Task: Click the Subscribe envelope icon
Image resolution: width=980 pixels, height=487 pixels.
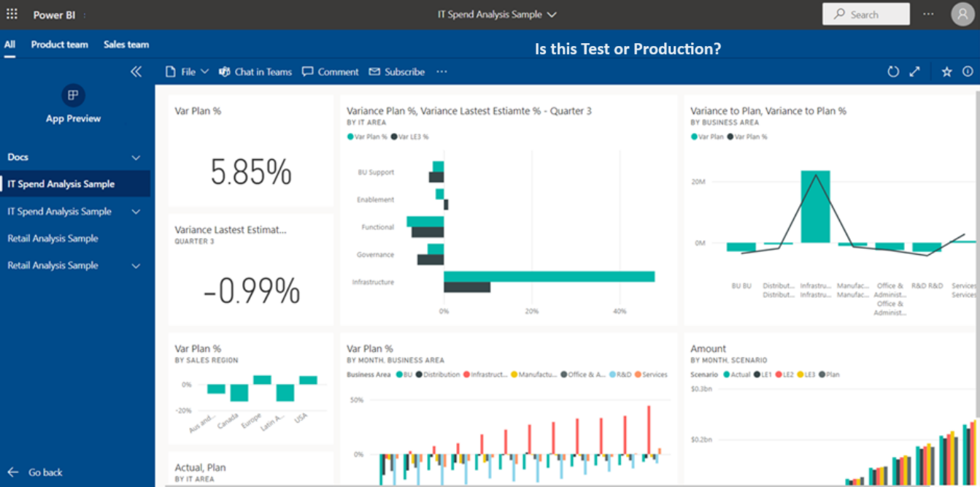Action: coord(374,72)
